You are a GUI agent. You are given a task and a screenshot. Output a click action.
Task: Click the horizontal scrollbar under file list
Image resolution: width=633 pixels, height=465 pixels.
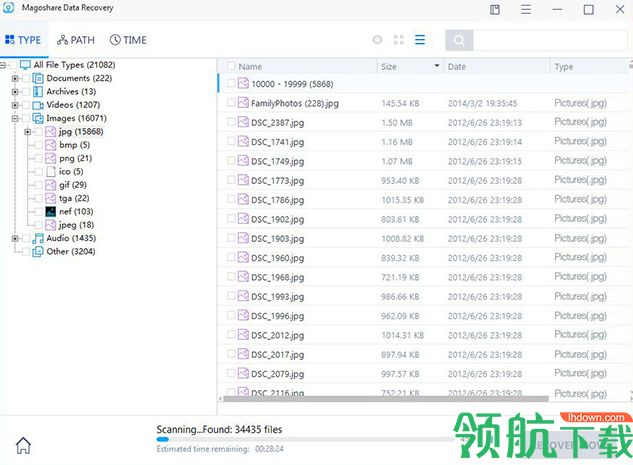(386, 399)
